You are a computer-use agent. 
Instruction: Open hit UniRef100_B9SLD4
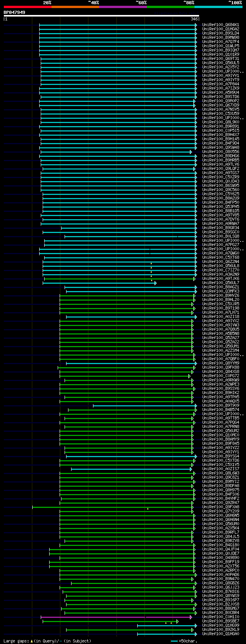tap(221, 33)
